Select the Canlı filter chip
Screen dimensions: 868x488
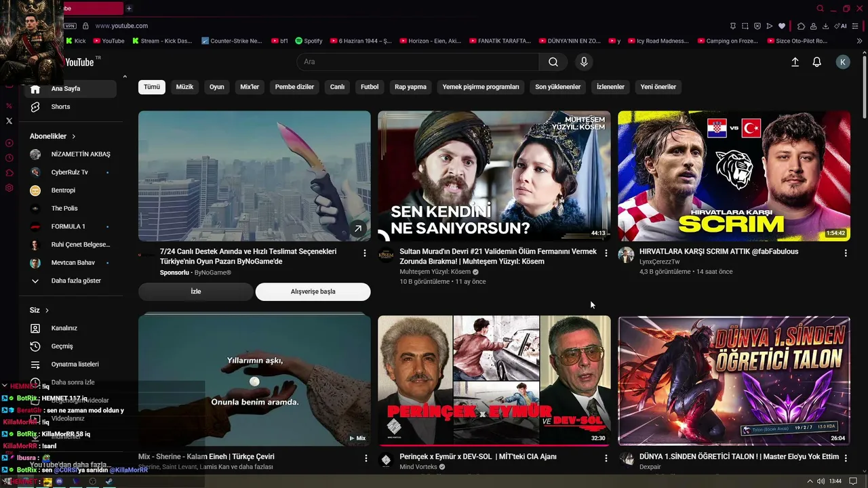click(x=337, y=87)
